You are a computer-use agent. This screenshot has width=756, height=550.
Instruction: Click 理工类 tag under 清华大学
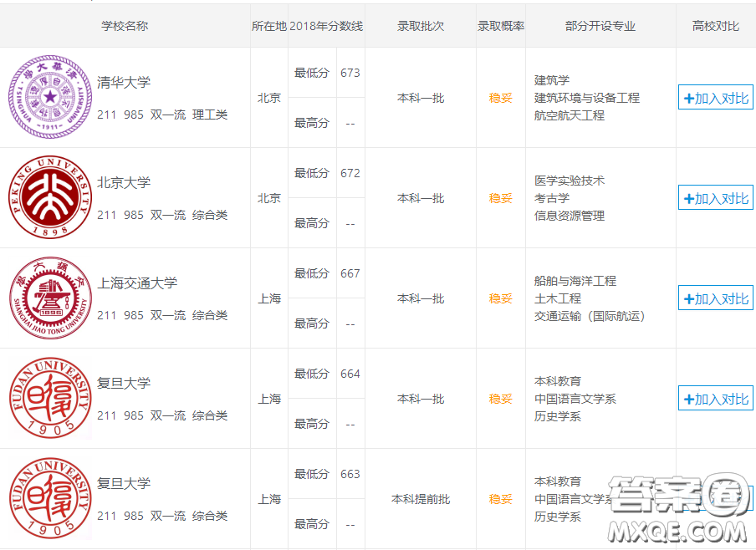point(210,115)
